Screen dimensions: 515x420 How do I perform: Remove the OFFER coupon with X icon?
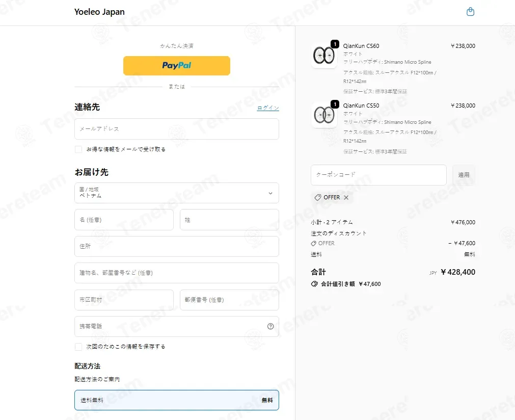pos(346,197)
